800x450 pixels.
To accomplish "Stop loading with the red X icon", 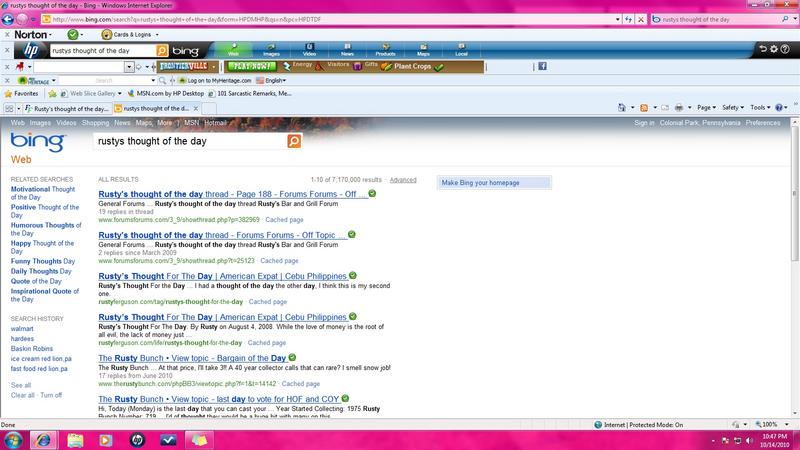I will (641, 19).
